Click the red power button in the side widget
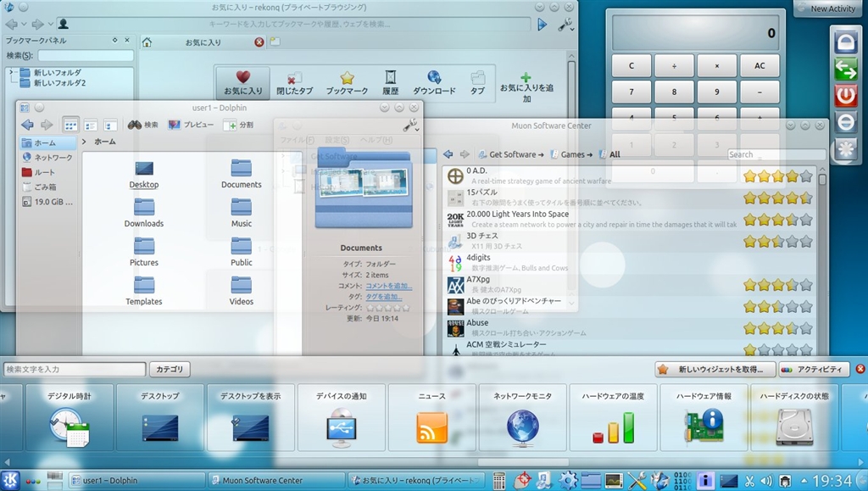 pos(846,96)
